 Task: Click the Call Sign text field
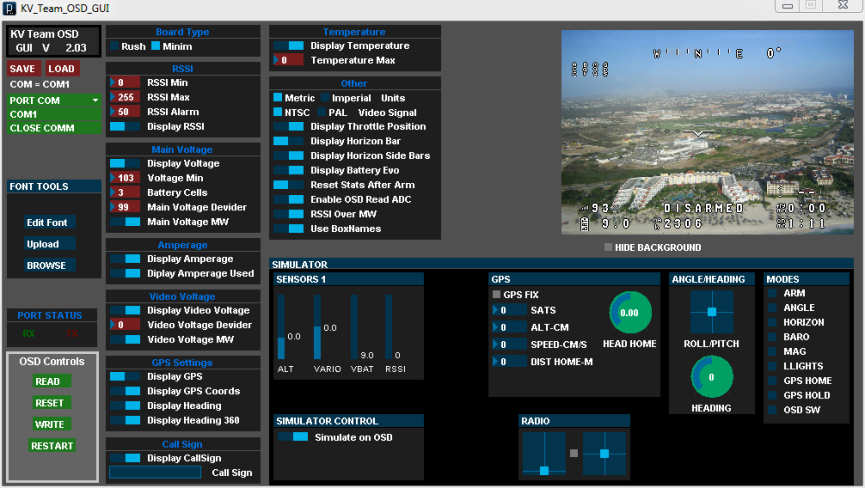pyautogui.click(x=155, y=472)
